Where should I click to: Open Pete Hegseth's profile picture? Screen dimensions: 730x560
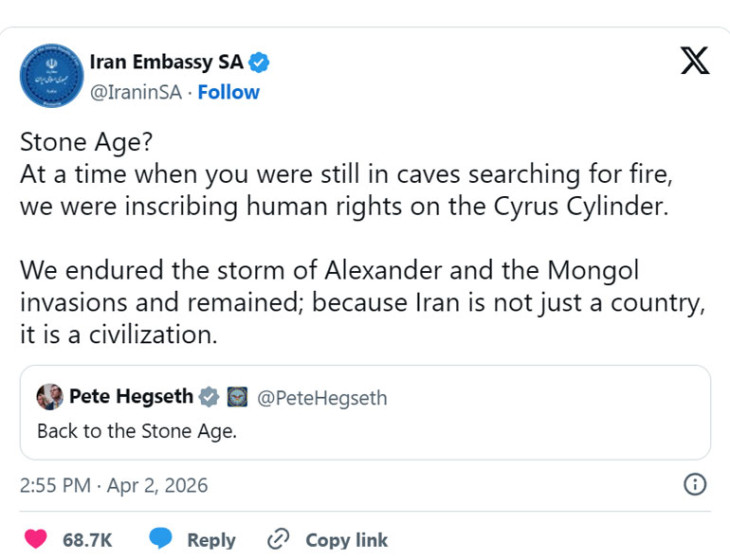click(50, 397)
